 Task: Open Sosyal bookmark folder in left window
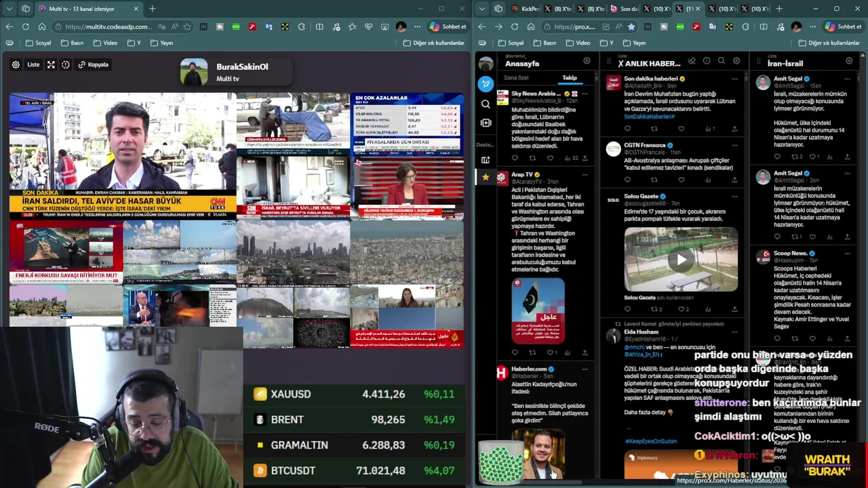click(x=39, y=43)
